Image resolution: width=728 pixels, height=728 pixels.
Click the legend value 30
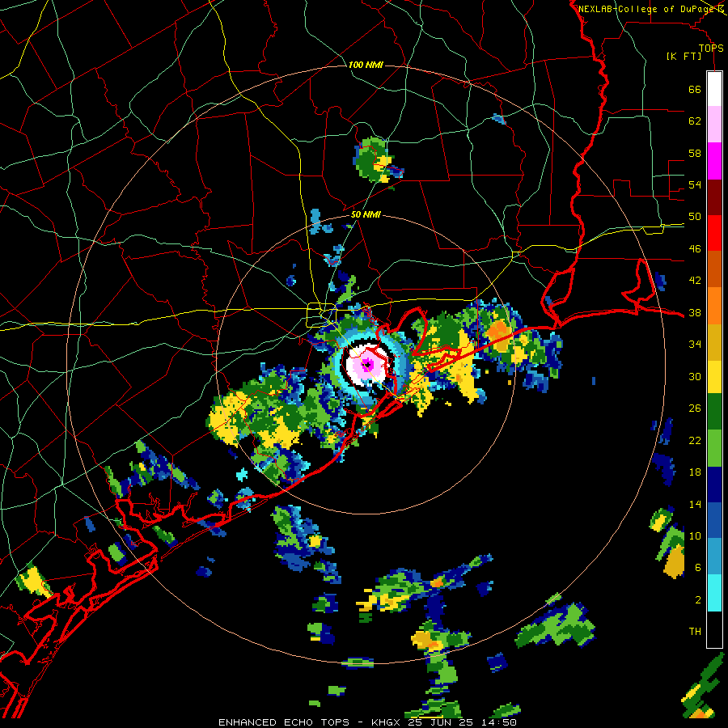point(695,376)
